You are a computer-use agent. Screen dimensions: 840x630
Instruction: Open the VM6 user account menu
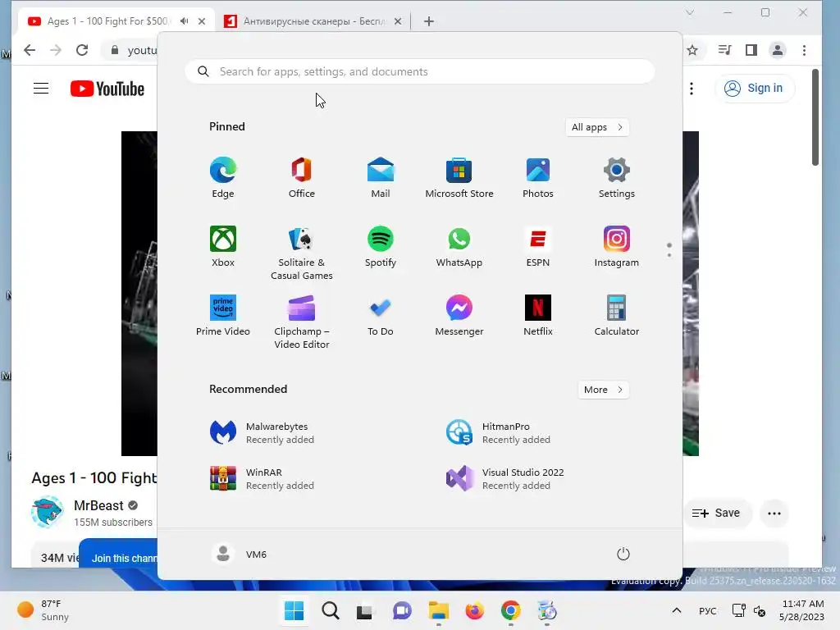pos(239,554)
